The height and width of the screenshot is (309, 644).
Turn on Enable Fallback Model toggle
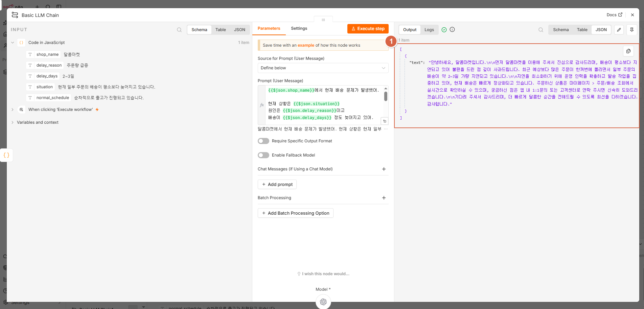(x=263, y=155)
